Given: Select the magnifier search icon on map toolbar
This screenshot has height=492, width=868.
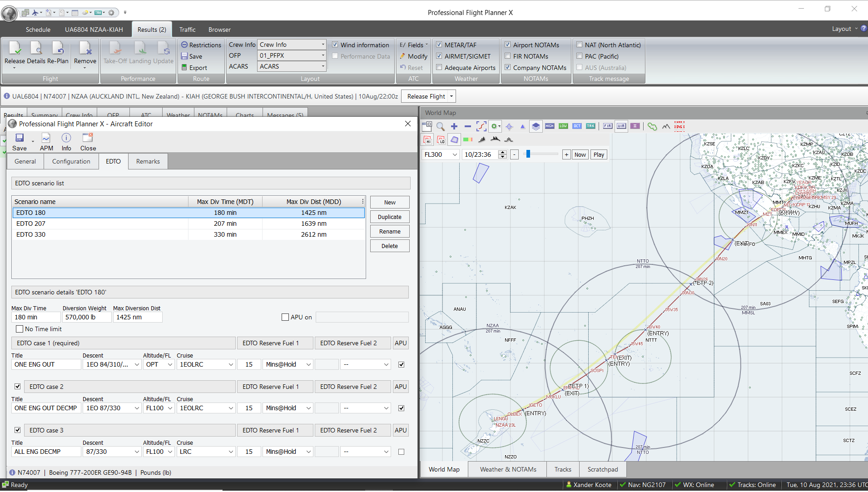Looking at the screenshot, I should 440,126.
